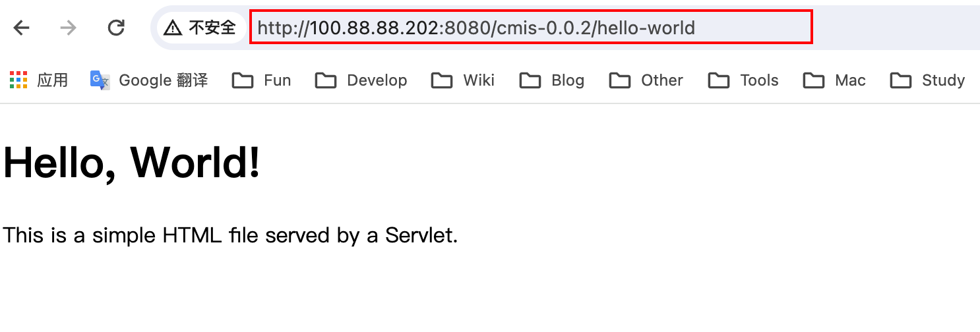Image resolution: width=980 pixels, height=332 pixels.
Task: Open the Google 翻译 bookmark
Action: tap(149, 80)
